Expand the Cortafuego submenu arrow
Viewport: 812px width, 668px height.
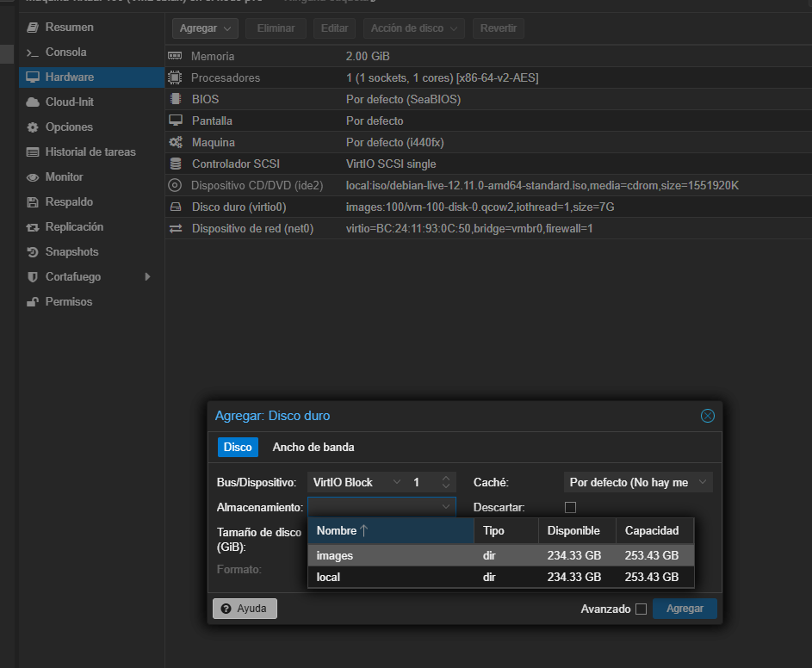pyautogui.click(x=147, y=277)
